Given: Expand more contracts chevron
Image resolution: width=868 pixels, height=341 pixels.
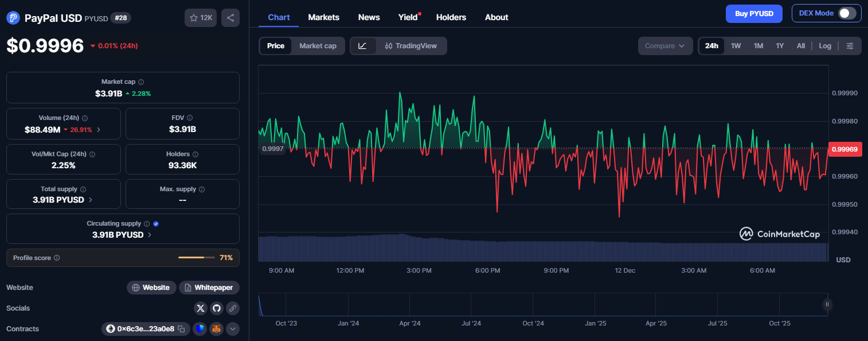Looking at the screenshot, I should (232, 329).
